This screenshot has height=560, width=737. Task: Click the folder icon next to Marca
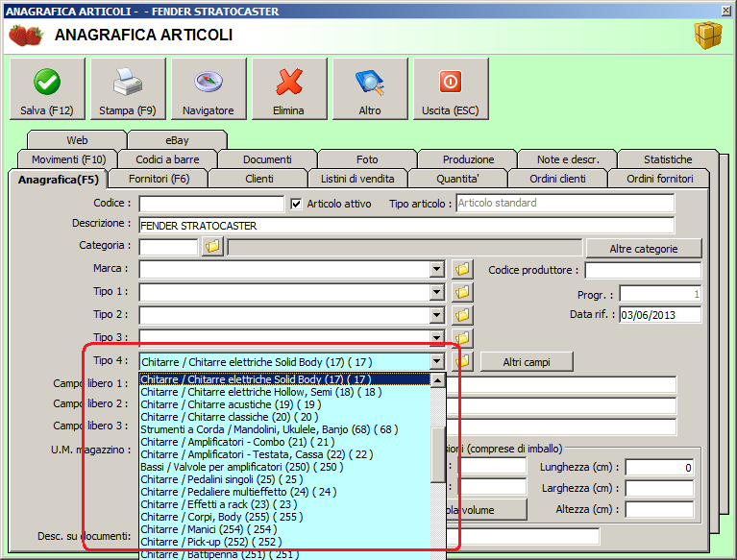[462, 269]
